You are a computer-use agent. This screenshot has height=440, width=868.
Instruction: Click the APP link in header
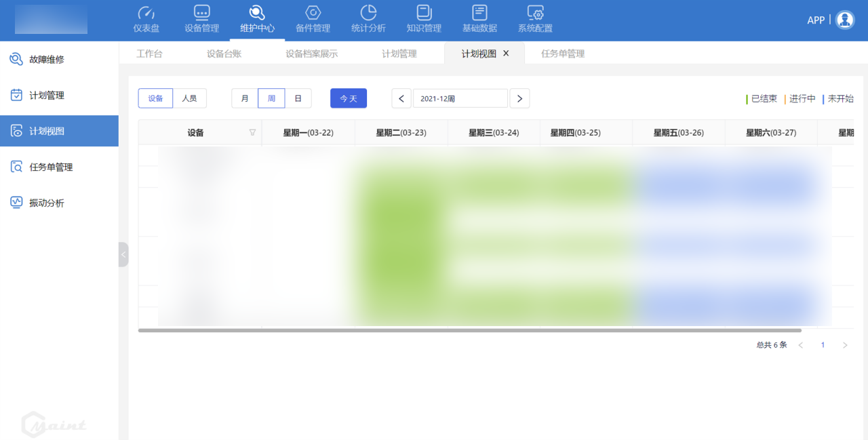(815, 20)
